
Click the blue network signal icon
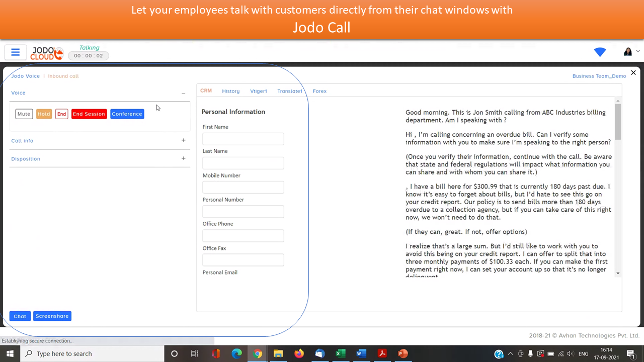coord(600,52)
